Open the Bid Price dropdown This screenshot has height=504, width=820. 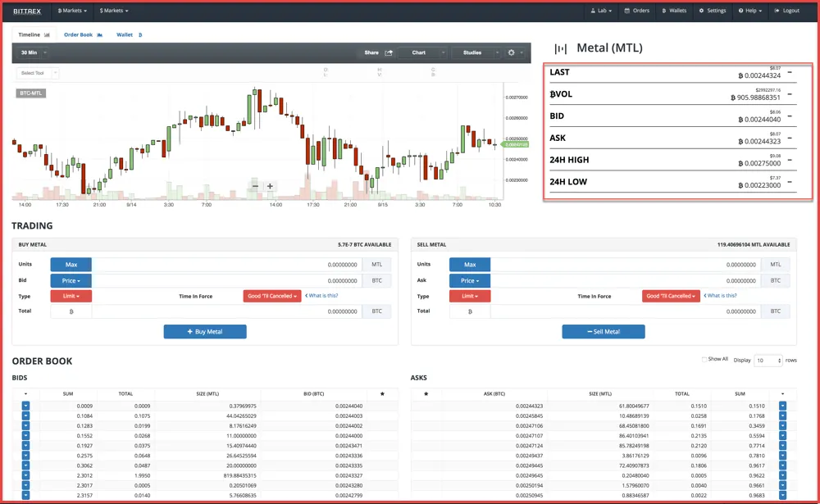[71, 281]
